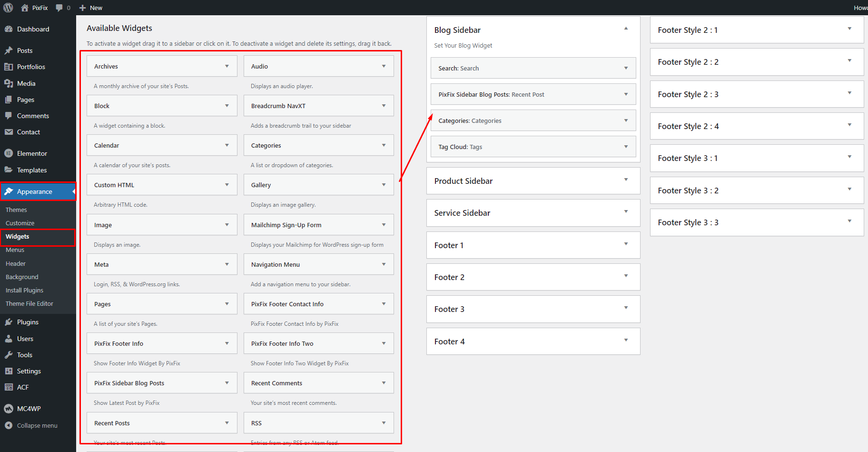Click the Tools wrench icon
The width and height of the screenshot is (868, 452).
[9, 355]
